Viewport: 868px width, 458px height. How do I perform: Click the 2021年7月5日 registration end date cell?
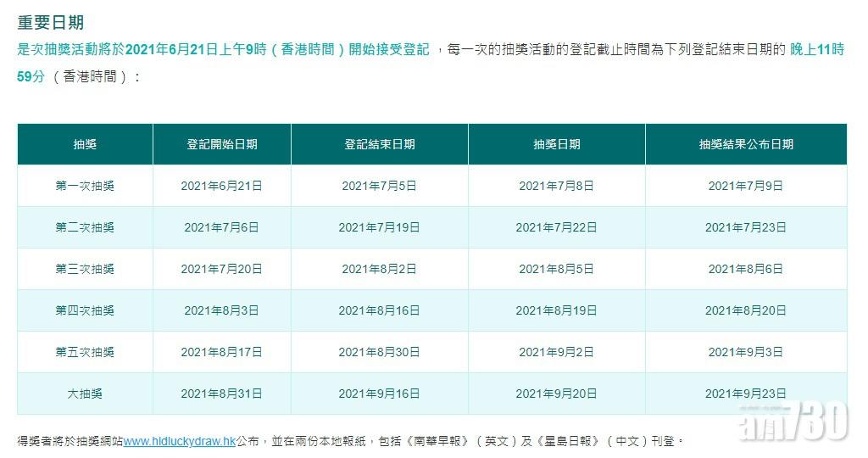379,186
